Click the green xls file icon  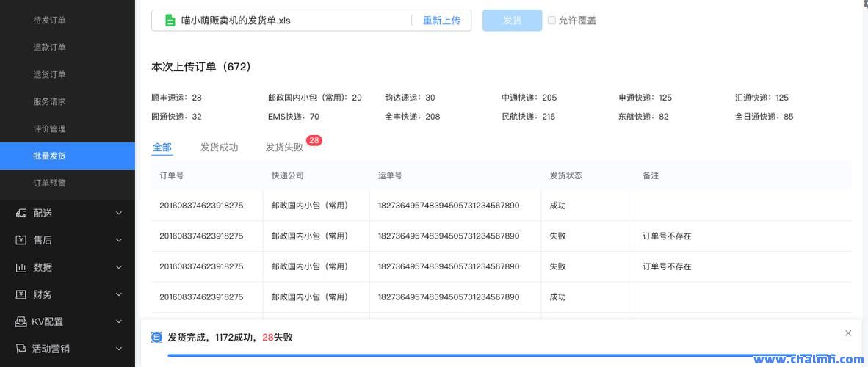170,21
